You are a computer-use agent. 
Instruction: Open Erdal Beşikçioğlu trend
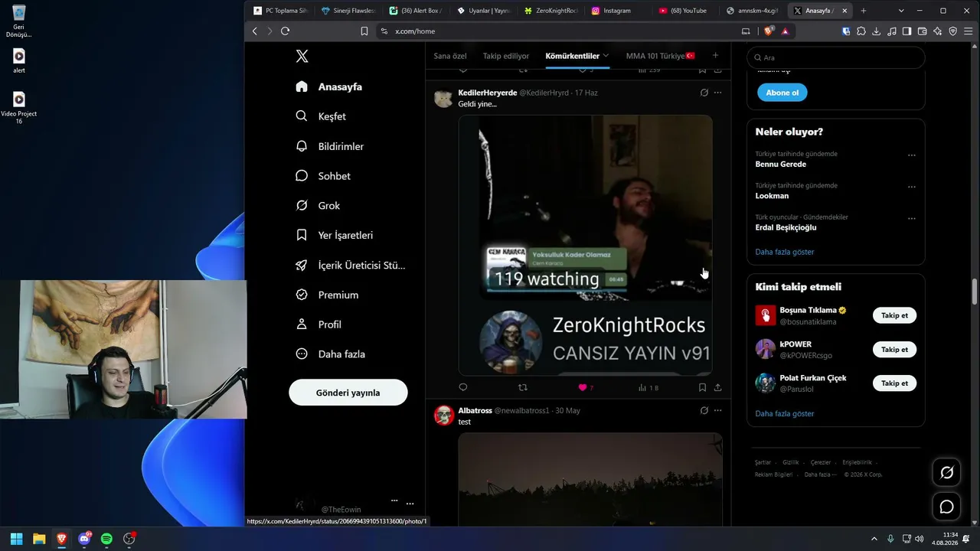point(786,227)
